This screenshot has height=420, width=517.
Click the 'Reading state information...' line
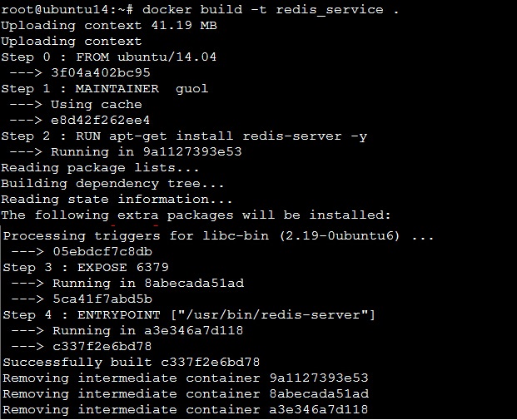tap(117, 200)
